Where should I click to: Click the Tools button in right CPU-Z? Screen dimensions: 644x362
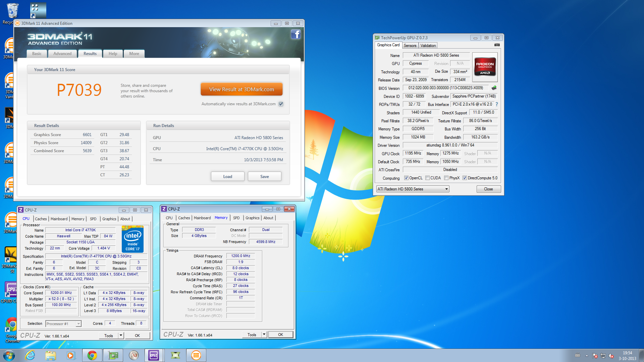[252, 335]
